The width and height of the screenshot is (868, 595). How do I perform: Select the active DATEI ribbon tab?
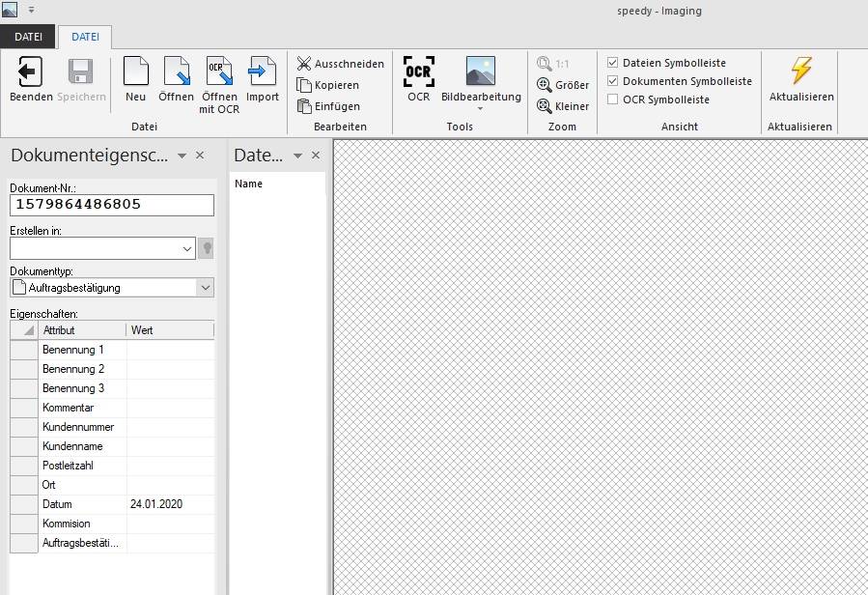coord(85,37)
